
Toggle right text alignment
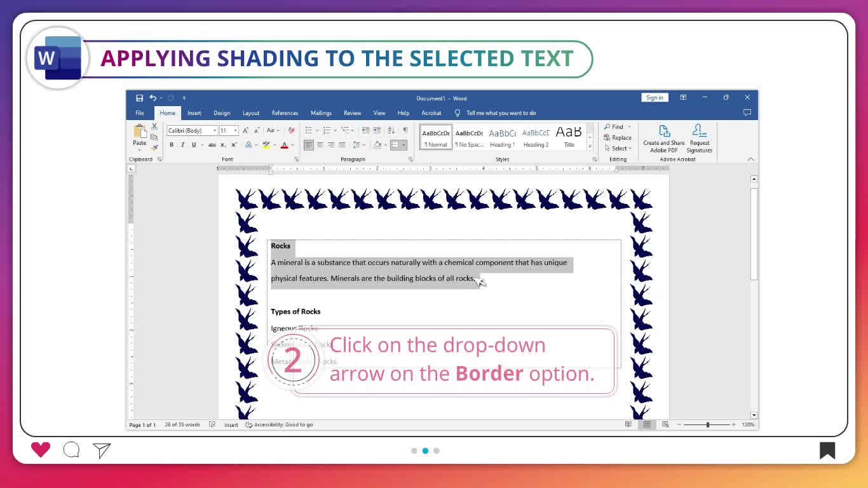(x=331, y=145)
